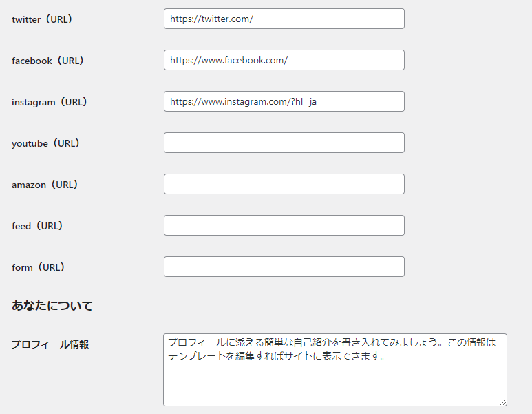Image resolution: width=532 pixels, height=414 pixels.
Task: Click the empty youtube URL field
Action: pyautogui.click(x=284, y=143)
